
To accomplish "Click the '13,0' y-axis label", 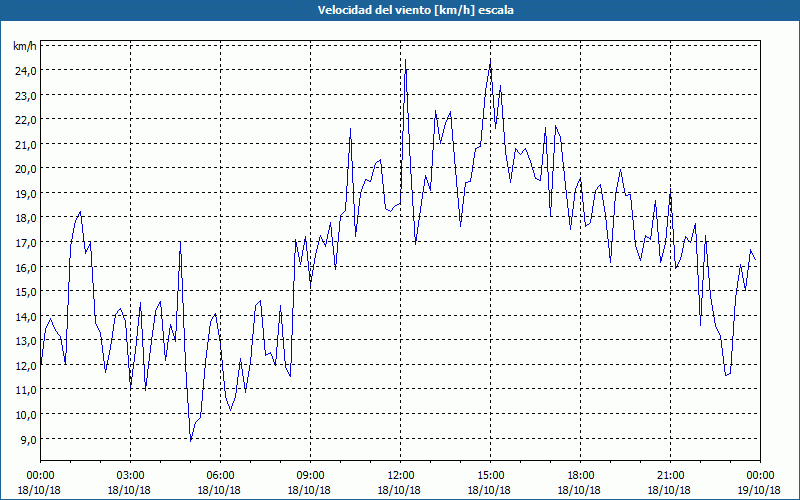I will click(26, 341).
